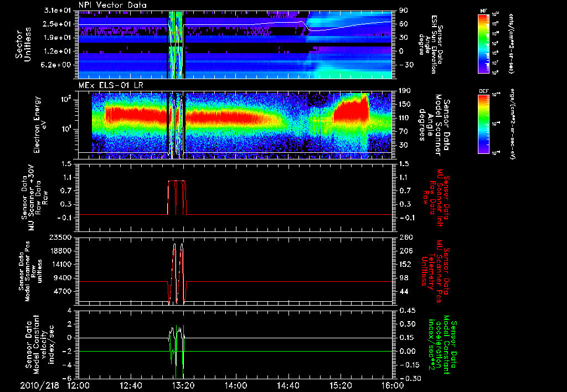
Task: Click the 4700 tick on scanner position axis
Action: [64, 291]
